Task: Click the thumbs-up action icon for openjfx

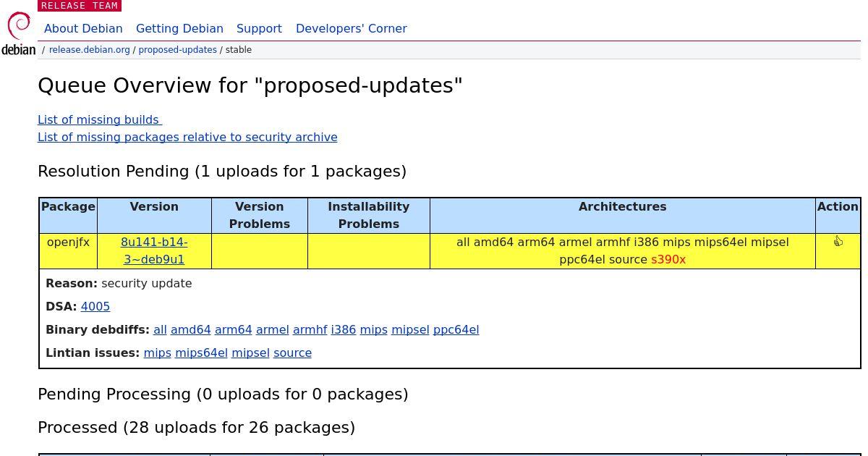Action: click(838, 241)
